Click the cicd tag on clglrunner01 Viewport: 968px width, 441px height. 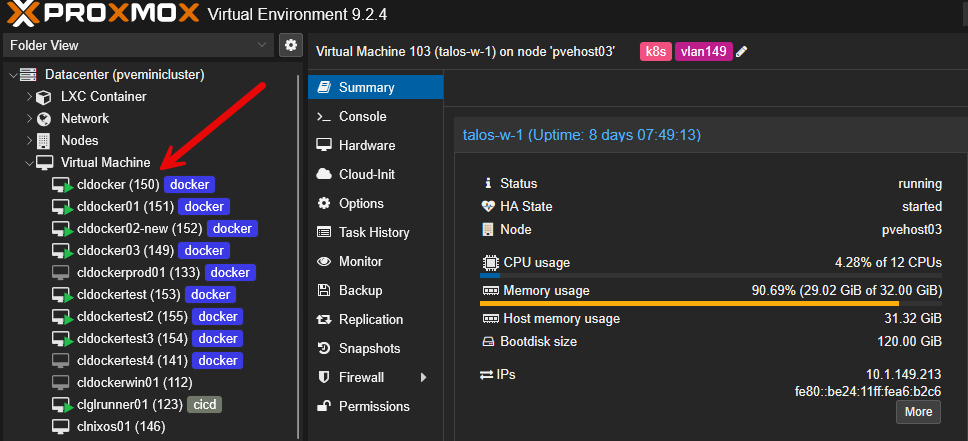(204, 405)
